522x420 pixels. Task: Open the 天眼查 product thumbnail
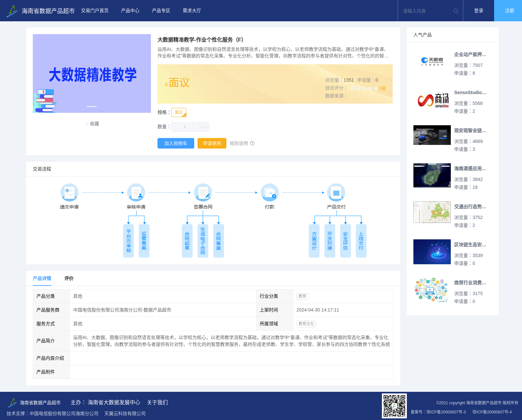pos(432,62)
